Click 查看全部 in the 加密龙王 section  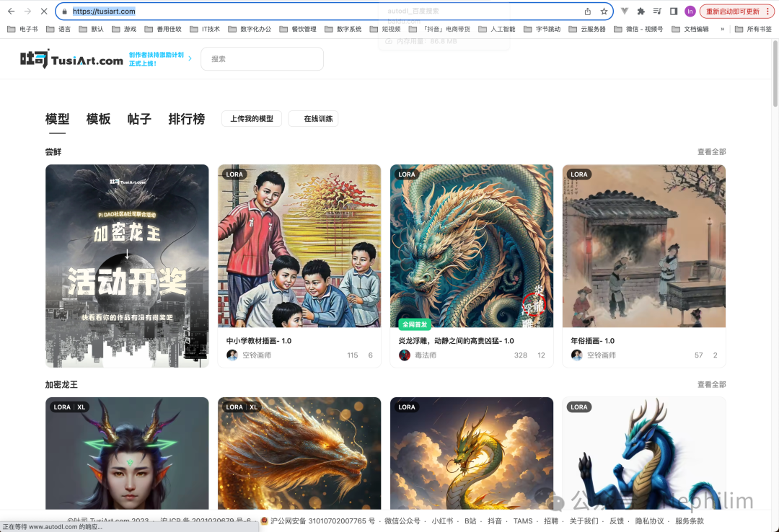711,384
